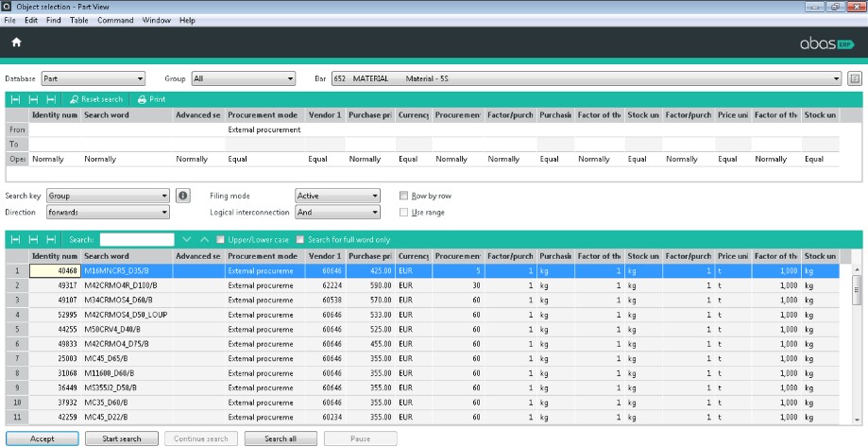Viewport: 868px width, 447px height.
Task: Click the To cell under Search word
Action: click(x=127, y=144)
